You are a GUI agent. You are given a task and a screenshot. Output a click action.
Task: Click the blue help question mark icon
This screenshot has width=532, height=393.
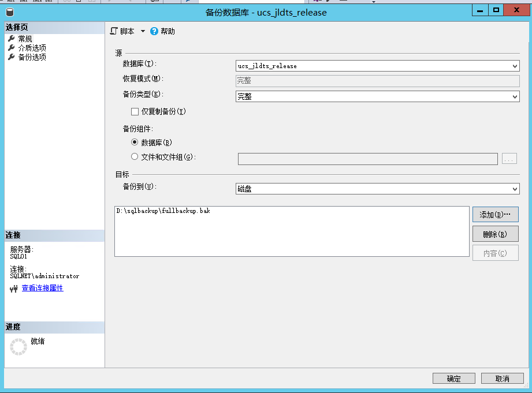pos(154,31)
